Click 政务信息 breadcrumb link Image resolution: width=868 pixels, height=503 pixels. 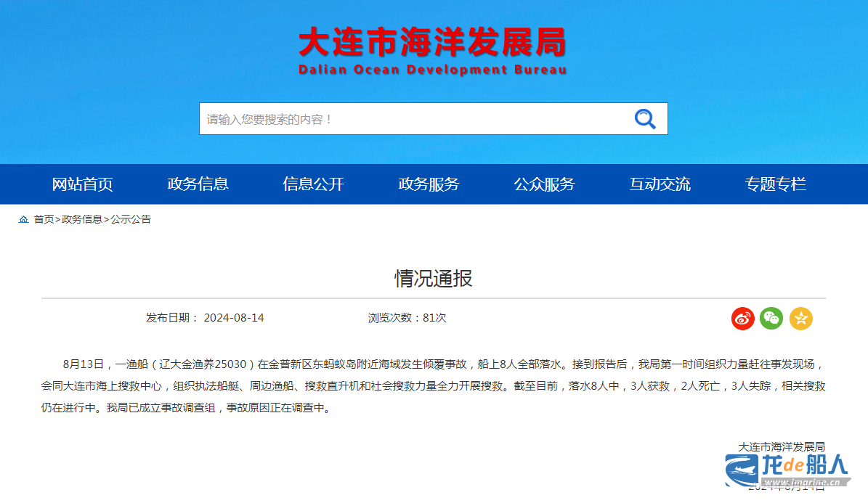(82, 219)
